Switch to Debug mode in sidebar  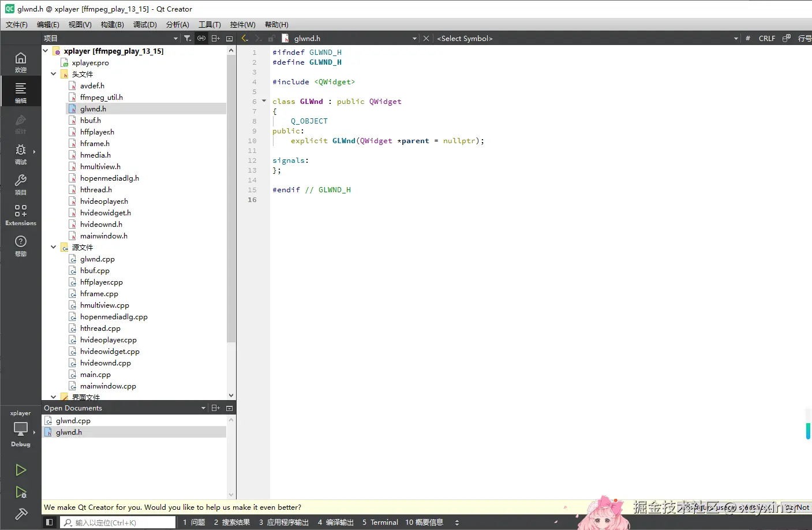point(21,153)
